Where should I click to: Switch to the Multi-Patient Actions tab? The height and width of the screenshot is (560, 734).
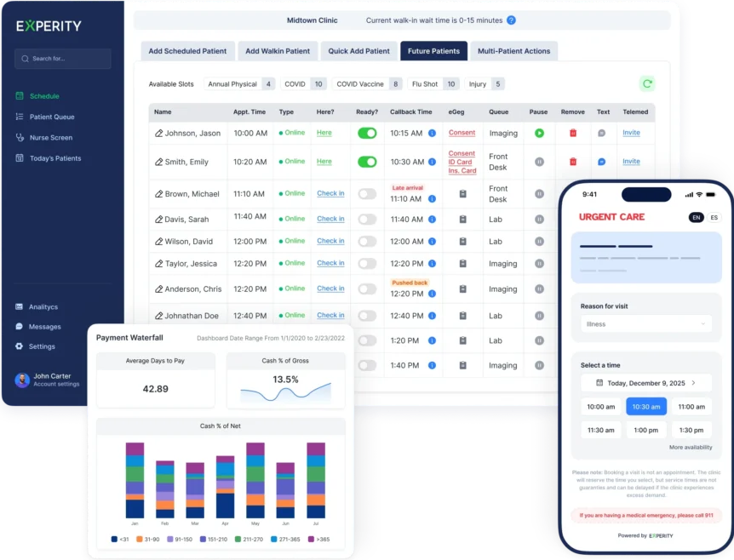coord(513,51)
